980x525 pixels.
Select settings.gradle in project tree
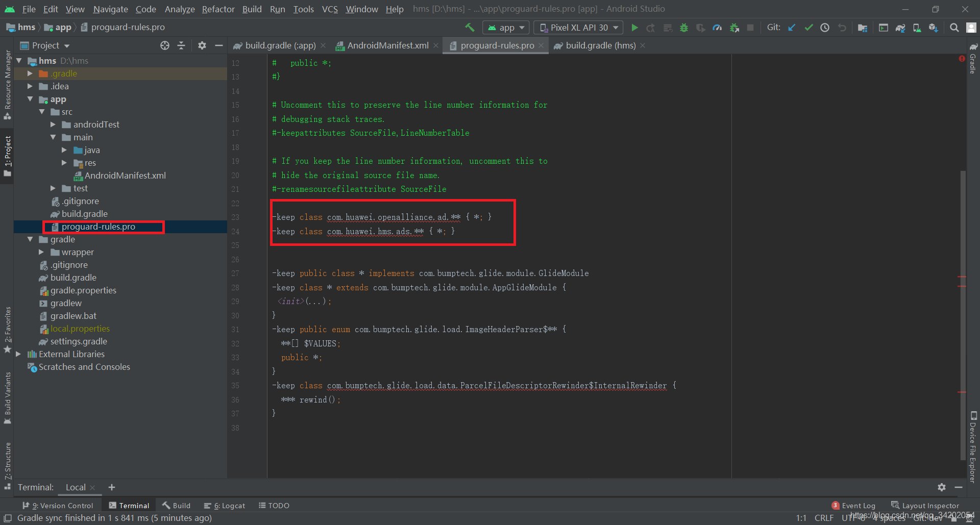coord(79,341)
